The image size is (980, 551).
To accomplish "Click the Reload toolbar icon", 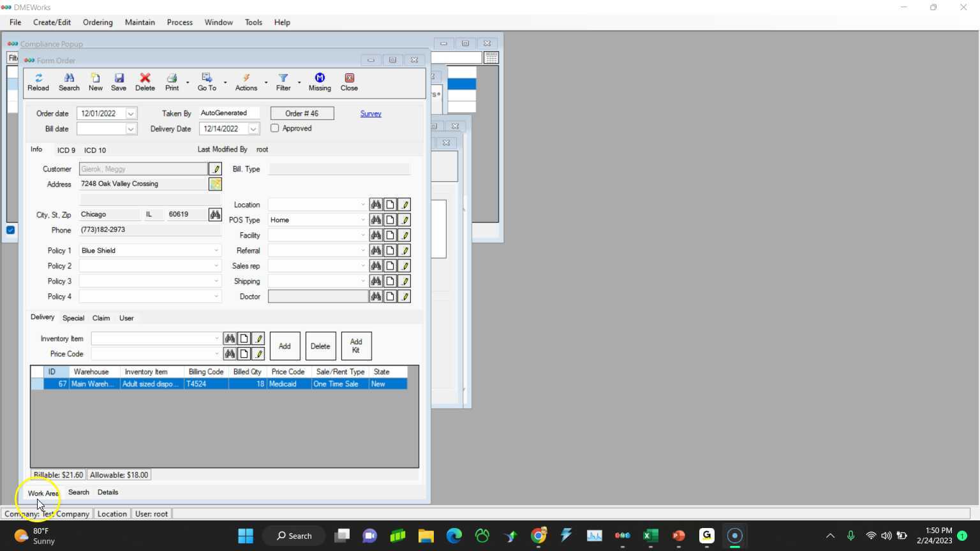I will pos(38,82).
